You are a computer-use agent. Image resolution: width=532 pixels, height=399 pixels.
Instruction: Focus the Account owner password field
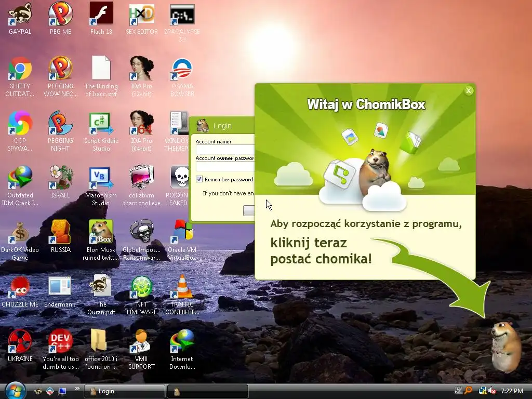coord(225,166)
